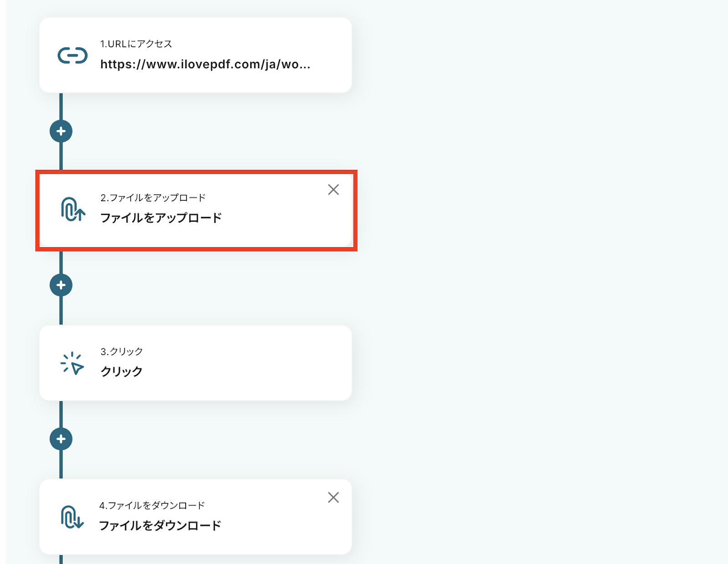Delete step 4 ファイルをダウンロード using its X
The height and width of the screenshot is (564, 728).
pos(334,498)
